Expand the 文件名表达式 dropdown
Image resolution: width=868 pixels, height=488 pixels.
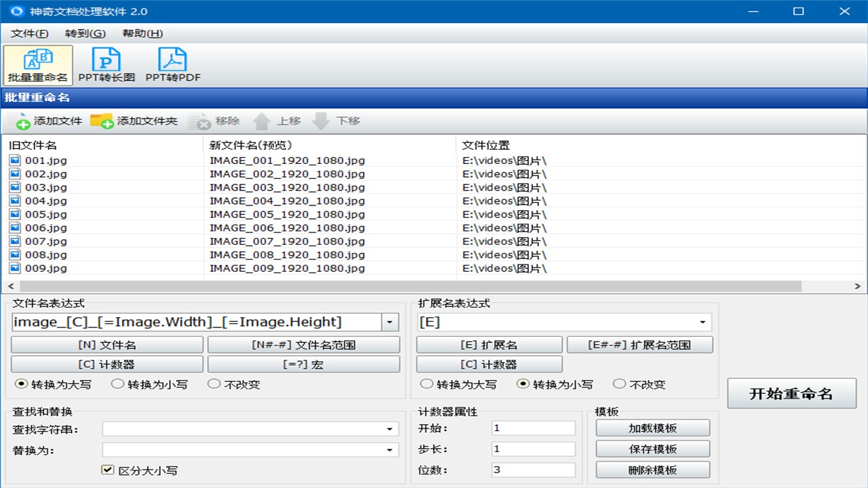click(x=390, y=322)
